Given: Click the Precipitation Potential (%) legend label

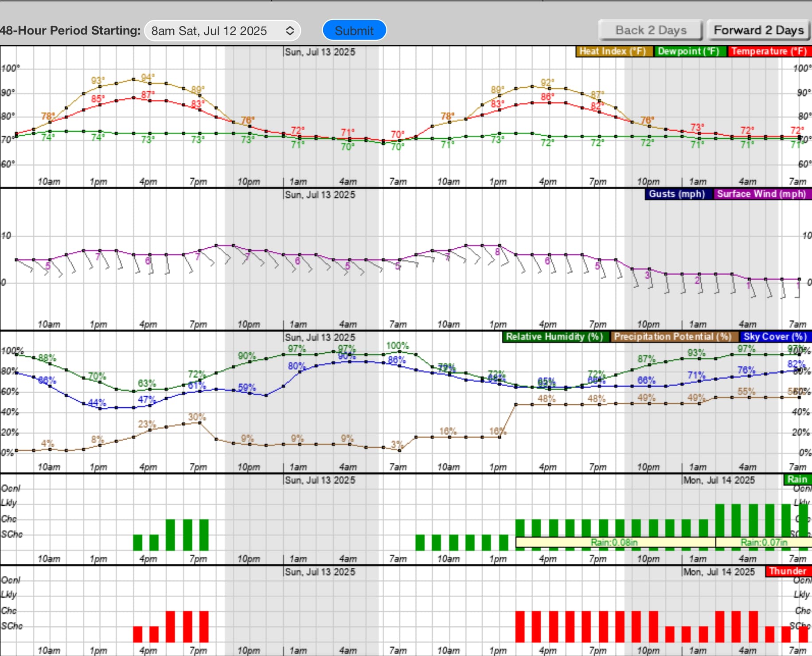Looking at the screenshot, I should (x=674, y=336).
